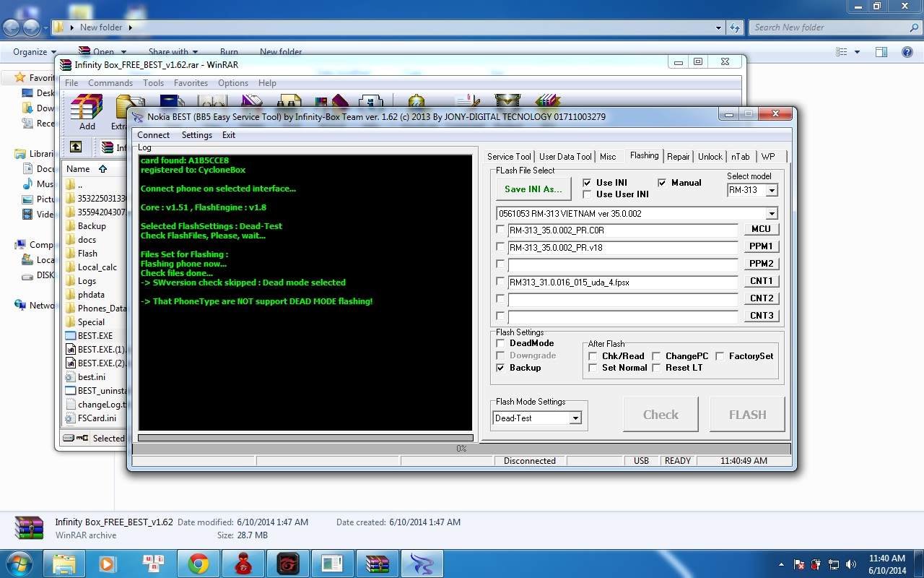Enable Chk/Read after flash
Screen dimensions: 924x578
pyautogui.click(x=593, y=356)
